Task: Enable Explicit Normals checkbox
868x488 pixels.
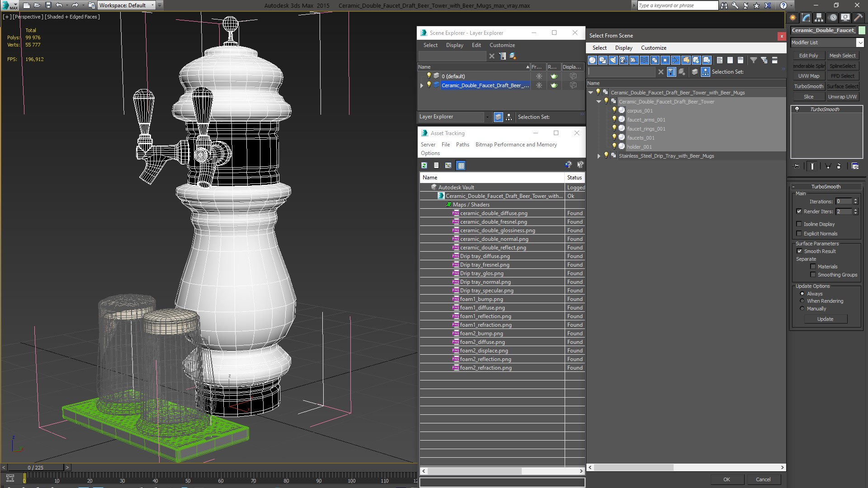Action: point(799,234)
